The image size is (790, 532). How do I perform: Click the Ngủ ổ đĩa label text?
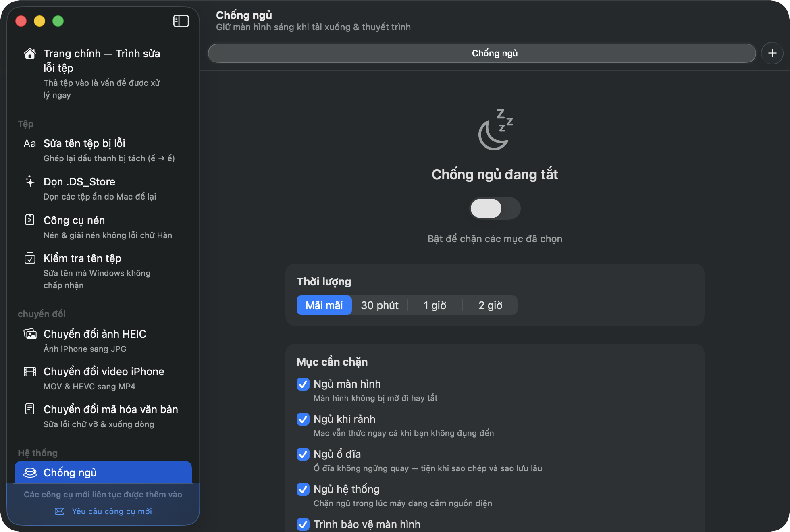pyautogui.click(x=337, y=454)
